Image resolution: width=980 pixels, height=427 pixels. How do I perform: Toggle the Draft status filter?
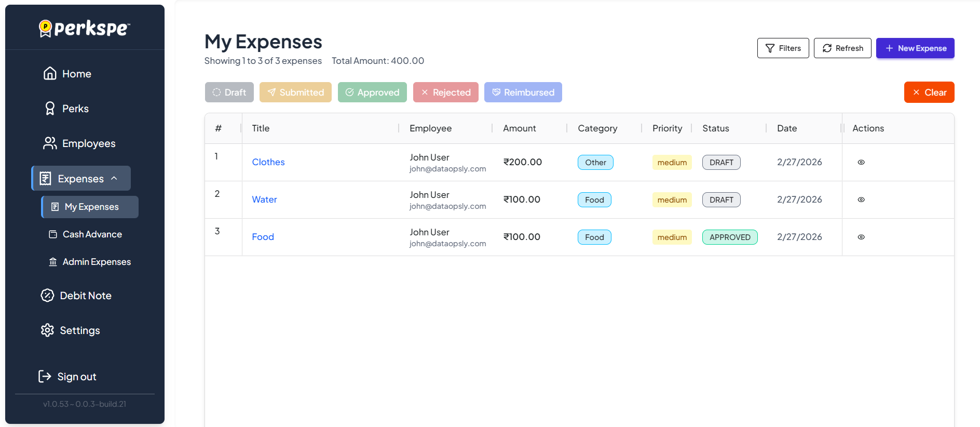(229, 92)
